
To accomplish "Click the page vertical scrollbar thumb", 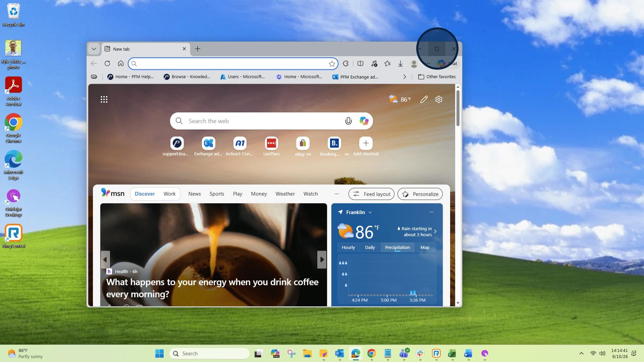I will click(x=458, y=108).
